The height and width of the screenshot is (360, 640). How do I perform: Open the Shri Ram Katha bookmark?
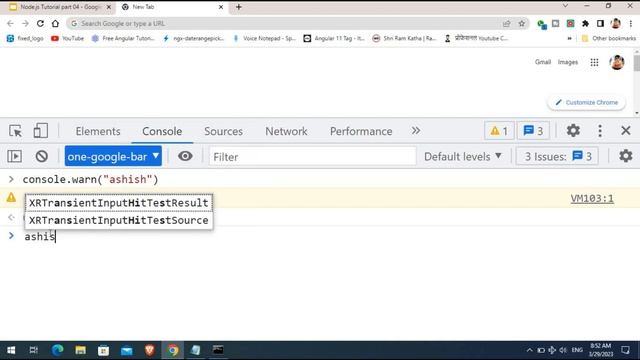tap(404, 38)
